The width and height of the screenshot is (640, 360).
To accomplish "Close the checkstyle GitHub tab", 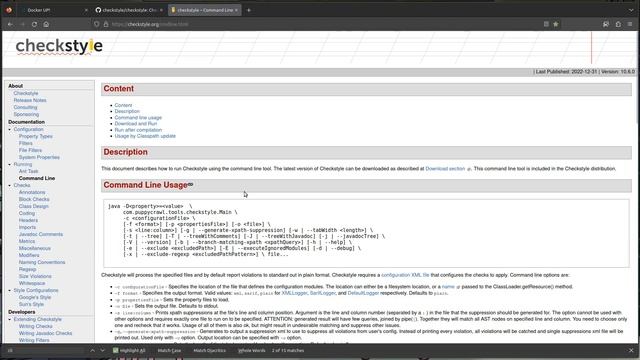I will point(161,10).
